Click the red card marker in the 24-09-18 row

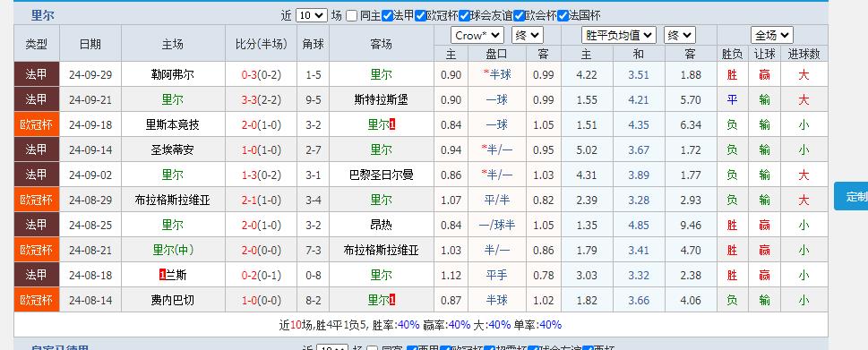pos(392,125)
